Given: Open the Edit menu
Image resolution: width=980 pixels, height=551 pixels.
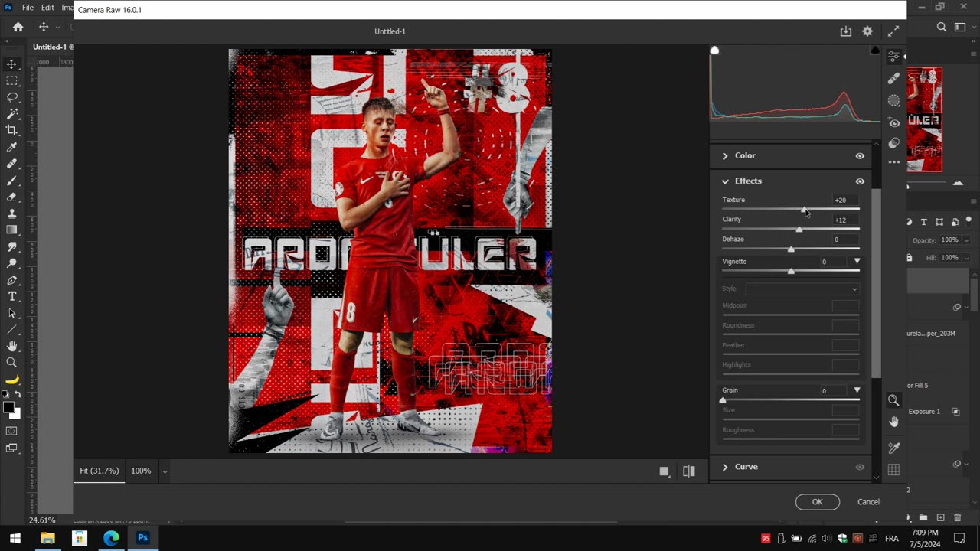Looking at the screenshot, I should 47,8.
